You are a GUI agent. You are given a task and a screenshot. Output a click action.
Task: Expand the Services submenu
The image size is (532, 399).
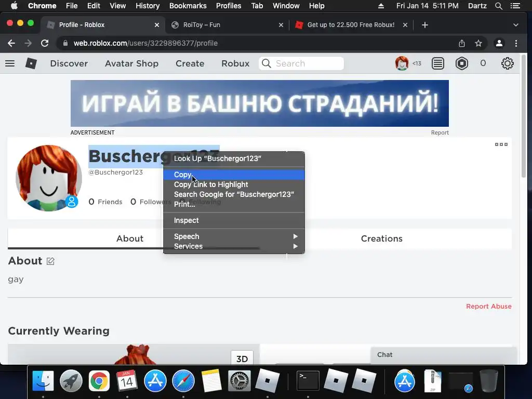[234, 246]
